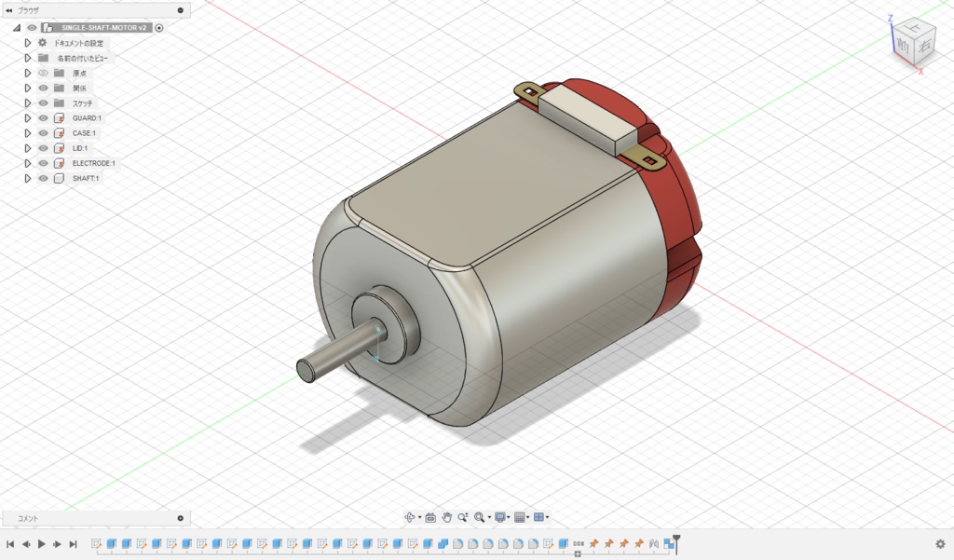Click the ELECTRODE:1 component icon
The image size is (954, 560).
click(59, 163)
